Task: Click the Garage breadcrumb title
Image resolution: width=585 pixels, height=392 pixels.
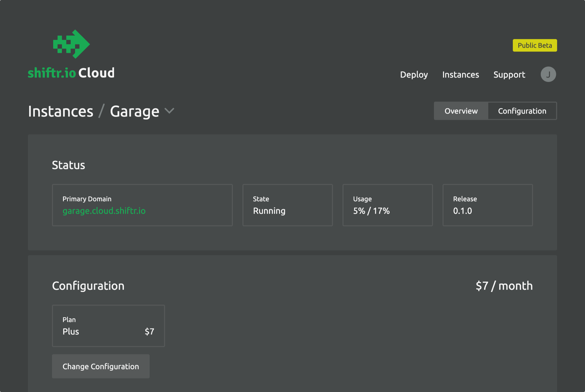Action: point(135,111)
